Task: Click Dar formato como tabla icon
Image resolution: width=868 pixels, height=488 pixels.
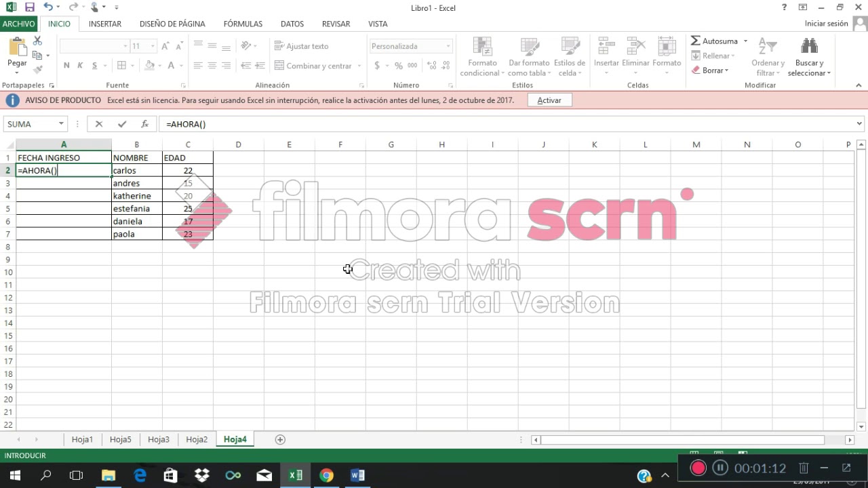Action: tap(530, 46)
